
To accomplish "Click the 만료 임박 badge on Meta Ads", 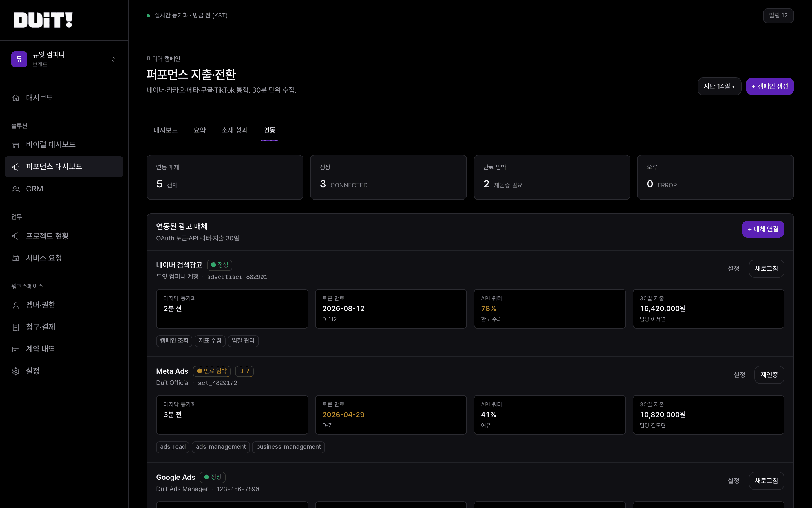I will point(212,371).
